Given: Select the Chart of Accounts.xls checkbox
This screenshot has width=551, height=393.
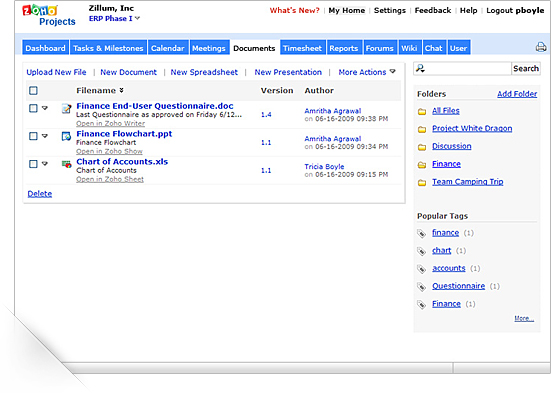Looking at the screenshot, I should 33,164.
